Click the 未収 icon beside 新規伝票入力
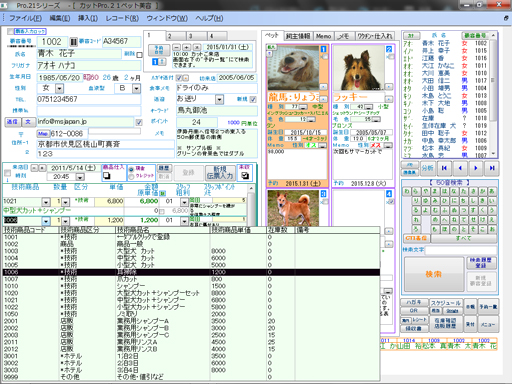The width and height of the screenshot is (512, 384). coord(245,175)
